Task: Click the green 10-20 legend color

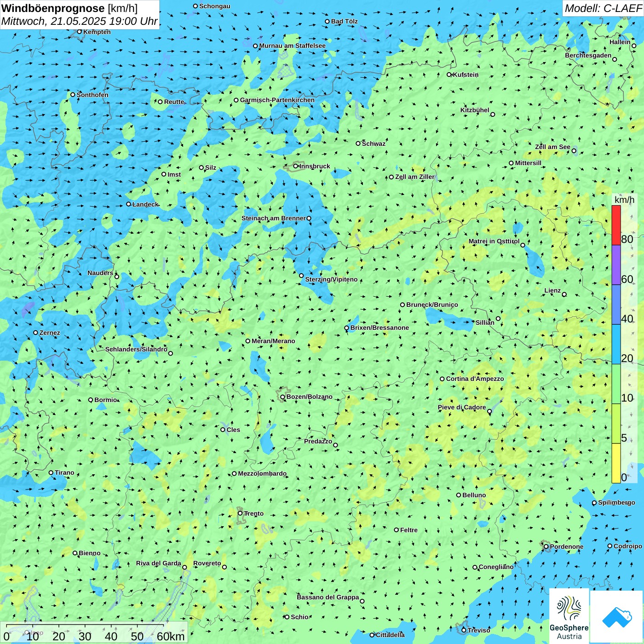Action: pos(616,384)
